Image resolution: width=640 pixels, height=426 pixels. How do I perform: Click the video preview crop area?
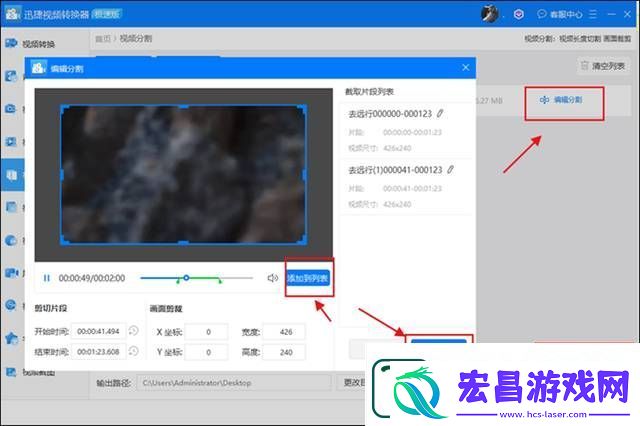click(x=184, y=175)
